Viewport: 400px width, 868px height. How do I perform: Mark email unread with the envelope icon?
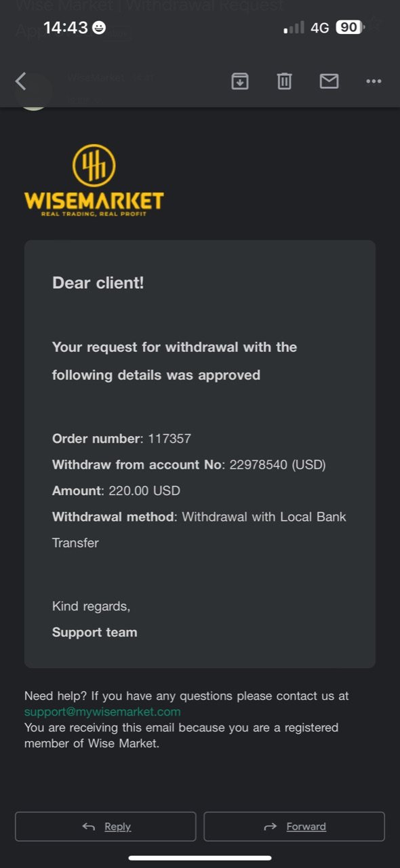(329, 81)
